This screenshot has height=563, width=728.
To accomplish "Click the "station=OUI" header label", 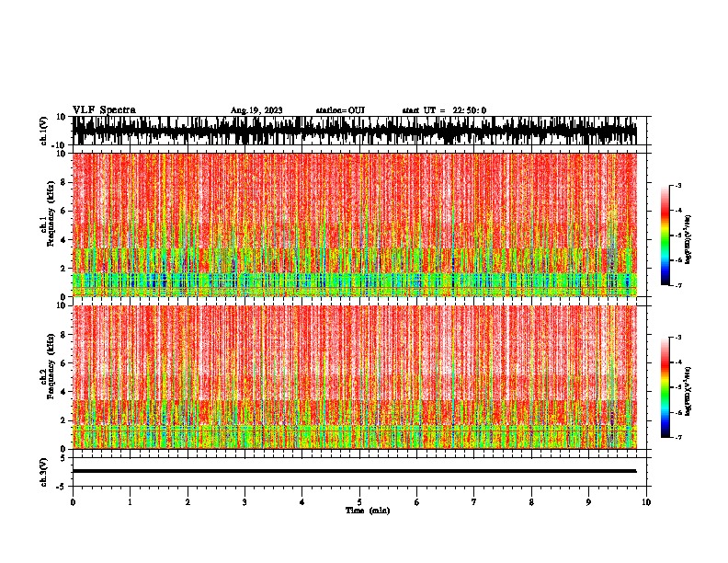I will pos(340,110).
